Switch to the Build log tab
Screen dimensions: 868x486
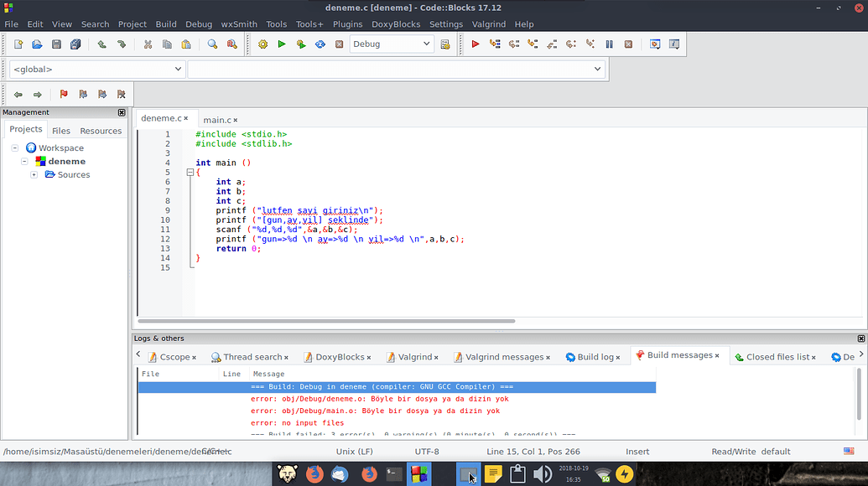tap(595, 357)
